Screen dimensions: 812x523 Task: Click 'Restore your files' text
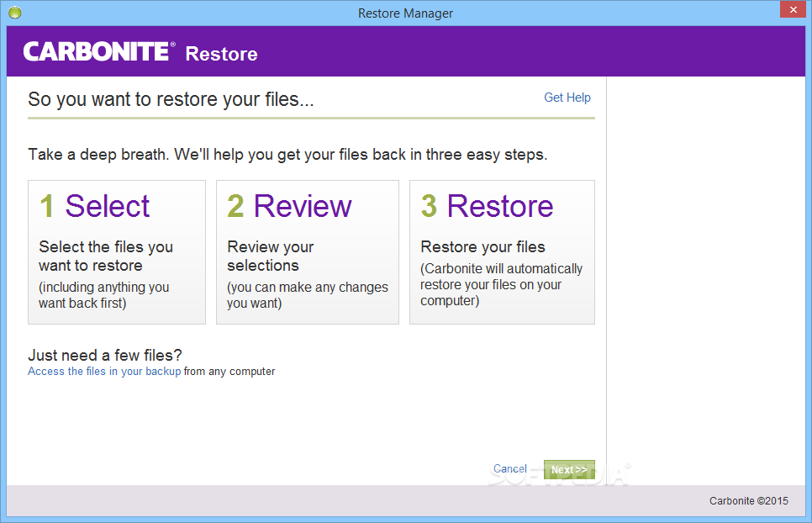482,247
